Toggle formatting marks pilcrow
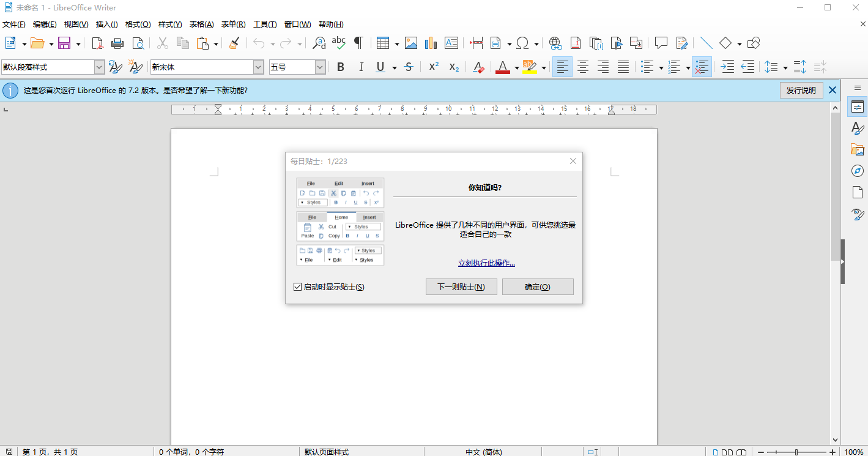This screenshot has height=456, width=868. click(358, 43)
